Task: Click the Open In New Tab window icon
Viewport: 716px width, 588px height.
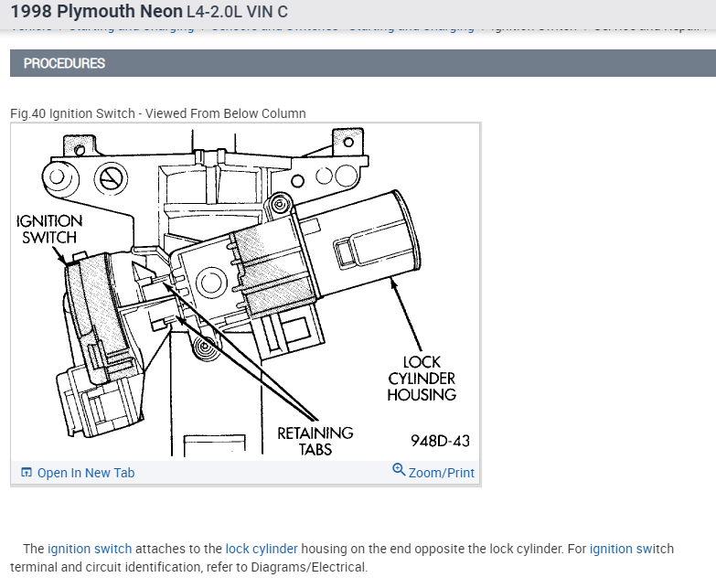Action: pyautogui.click(x=27, y=472)
